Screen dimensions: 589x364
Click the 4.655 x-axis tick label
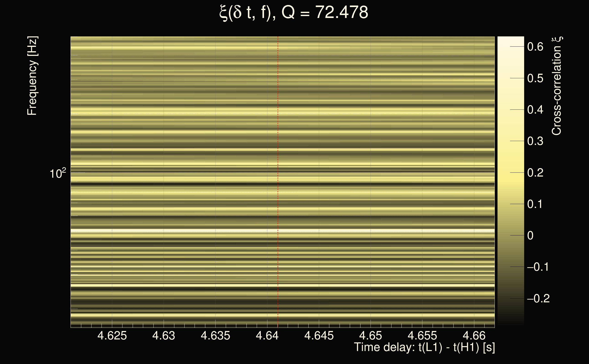click(x=422, y=336)
